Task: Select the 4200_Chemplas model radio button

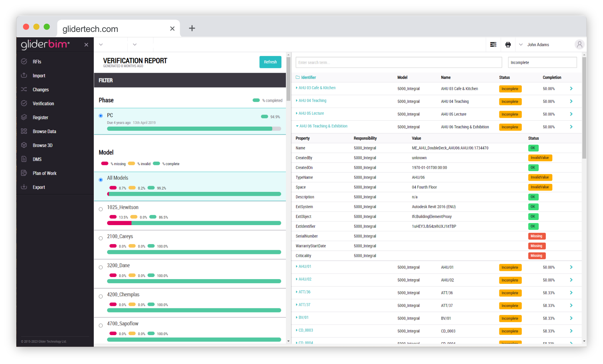Action: pyautogui.click(x=101, y=296)
